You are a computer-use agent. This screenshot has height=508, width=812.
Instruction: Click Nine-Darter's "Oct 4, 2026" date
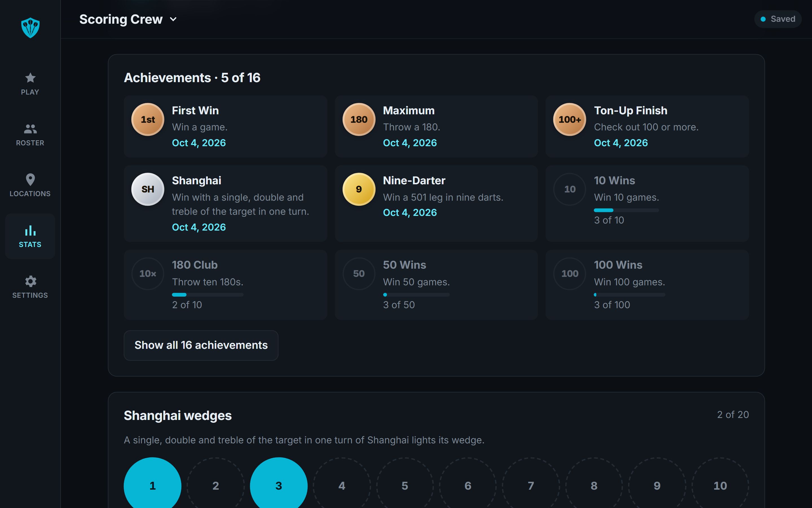(x=410, y=212)
